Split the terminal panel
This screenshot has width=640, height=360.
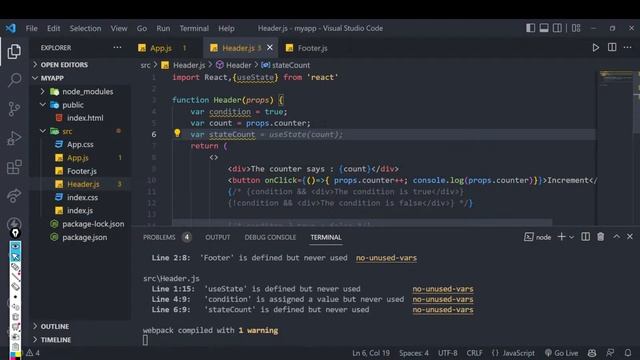[x=585, y=237]
